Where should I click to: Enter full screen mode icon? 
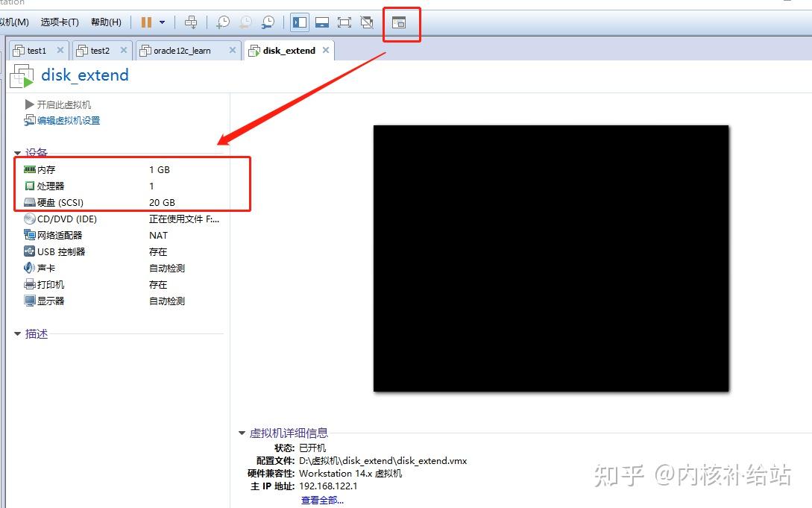pos(344,22)
